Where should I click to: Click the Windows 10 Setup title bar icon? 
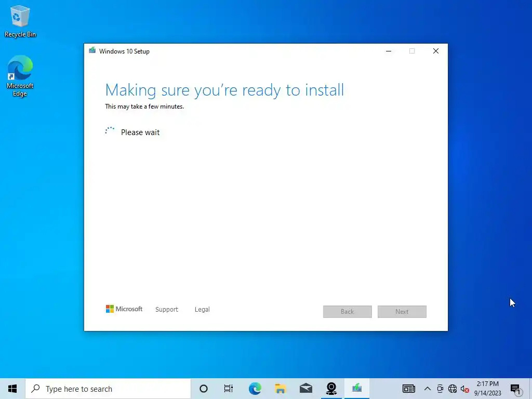pos(92,51)
